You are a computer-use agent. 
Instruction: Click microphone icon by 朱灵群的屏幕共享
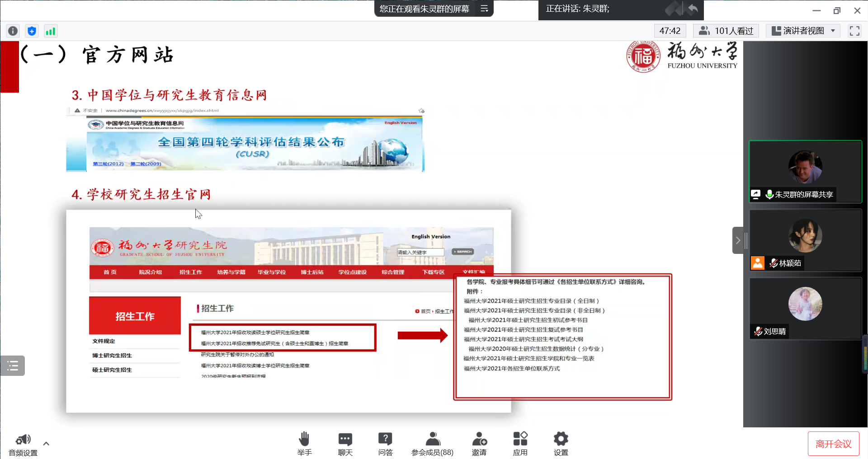769,194
